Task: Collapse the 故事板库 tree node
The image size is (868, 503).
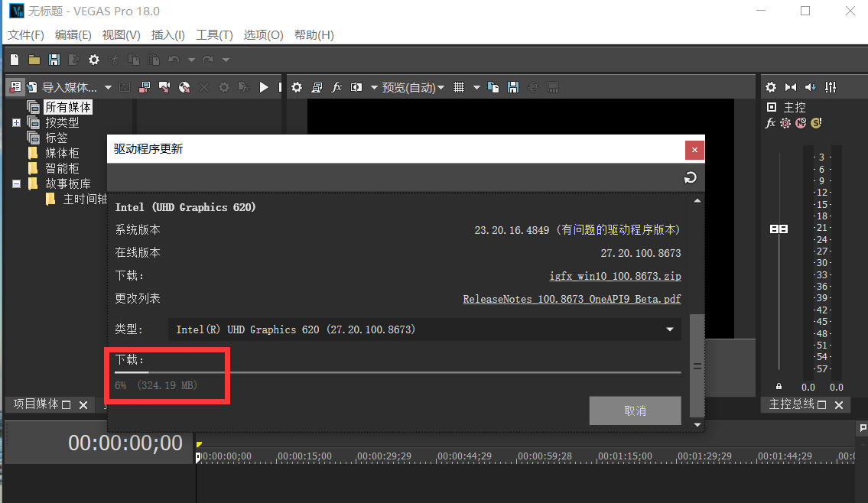Action: pos(16,183)
